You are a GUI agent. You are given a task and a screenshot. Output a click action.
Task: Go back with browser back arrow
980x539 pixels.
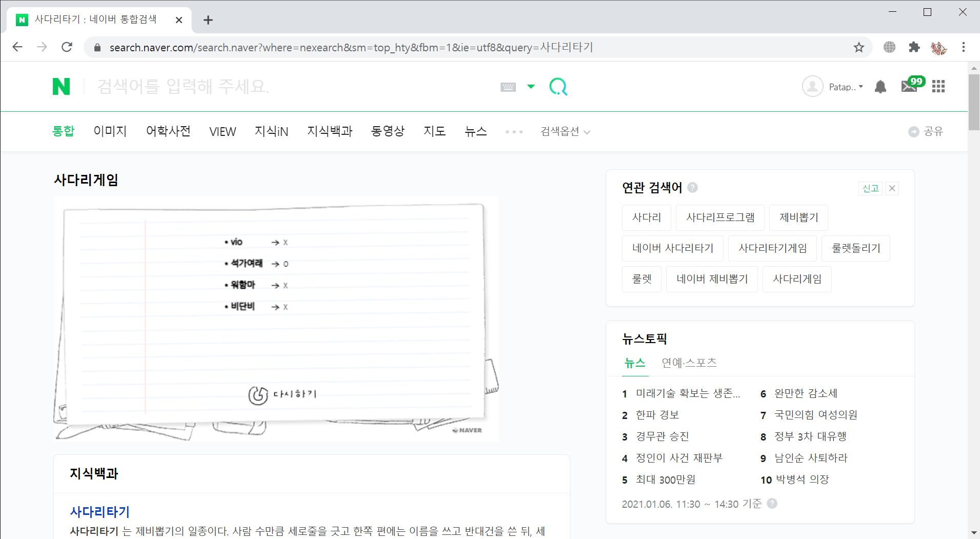click(17, 47)
